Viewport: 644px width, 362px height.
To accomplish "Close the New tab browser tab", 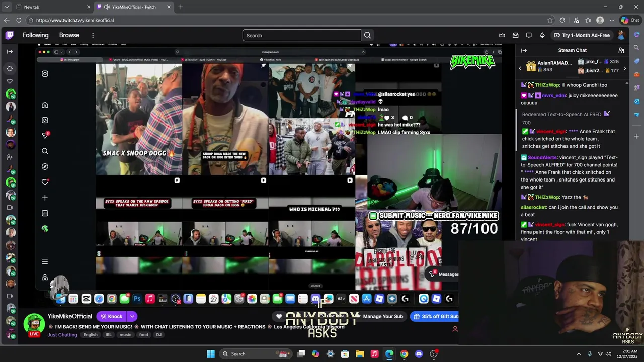I will coord(88,7).
